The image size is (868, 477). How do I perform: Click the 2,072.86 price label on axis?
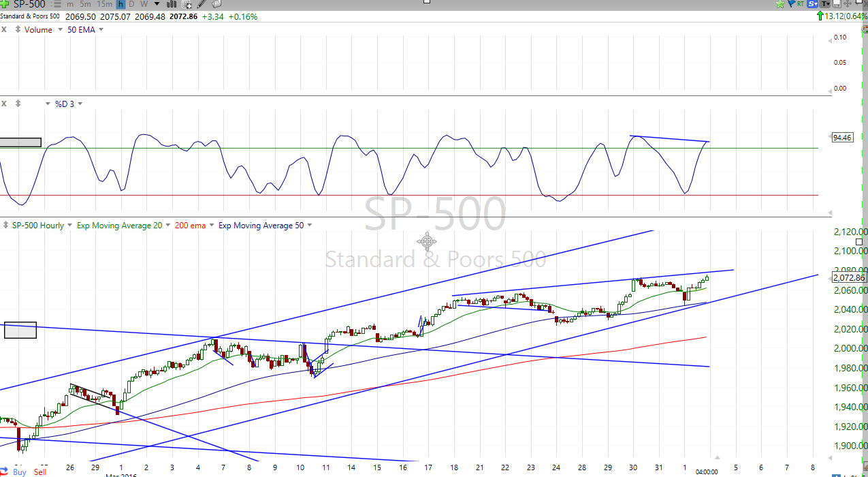coord(849,277)
